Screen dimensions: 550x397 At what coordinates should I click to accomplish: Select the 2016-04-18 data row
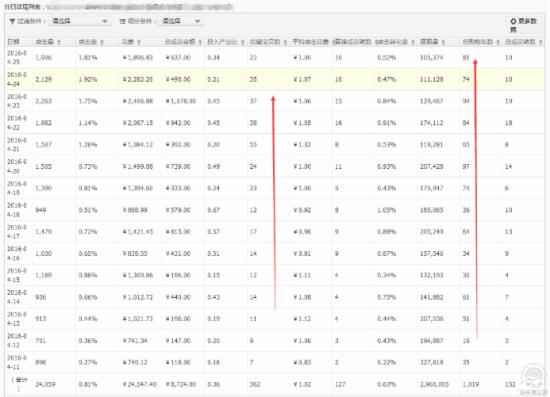pos(275,210)
